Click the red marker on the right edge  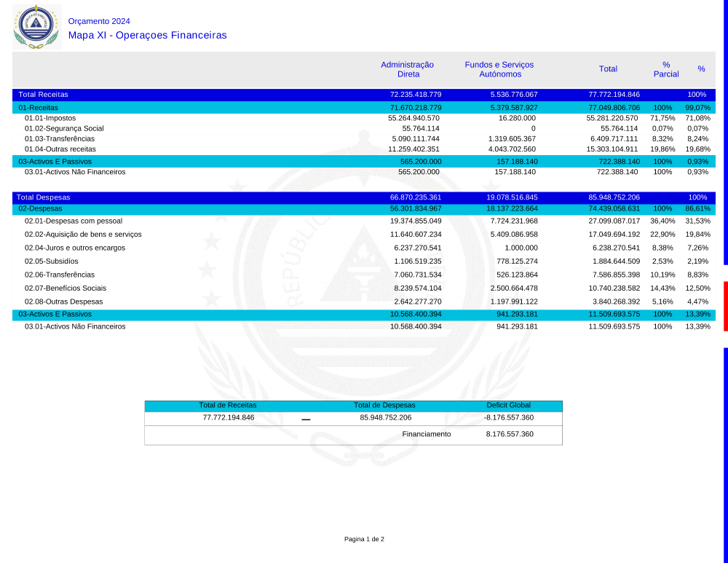tap(725, 306)
